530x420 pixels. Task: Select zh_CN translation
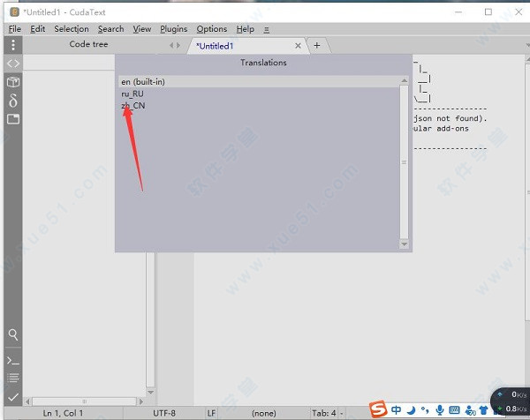pos(259,105)
